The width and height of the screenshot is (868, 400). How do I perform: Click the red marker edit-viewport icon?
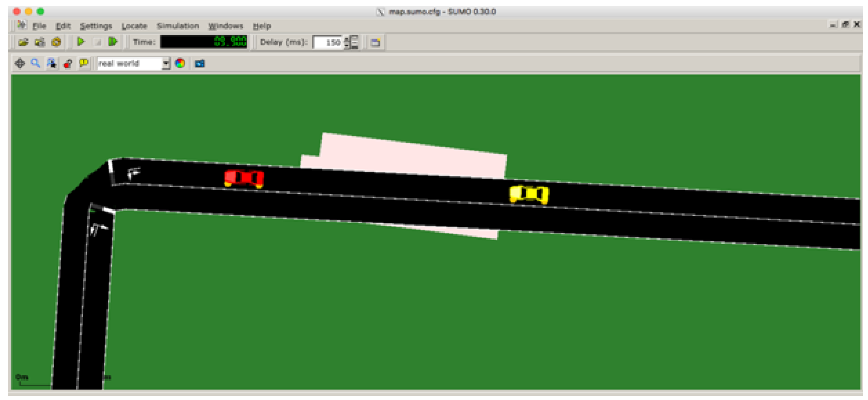click(x=68, y=64)
